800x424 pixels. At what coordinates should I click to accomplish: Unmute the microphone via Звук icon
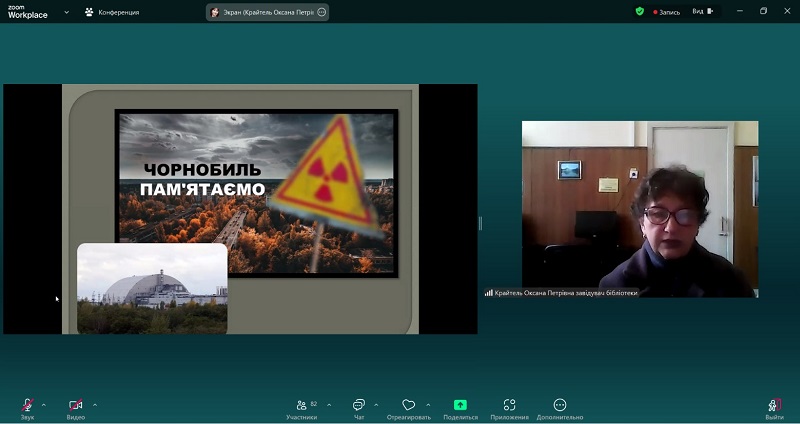pyautogui.click(x=27, y=405)
